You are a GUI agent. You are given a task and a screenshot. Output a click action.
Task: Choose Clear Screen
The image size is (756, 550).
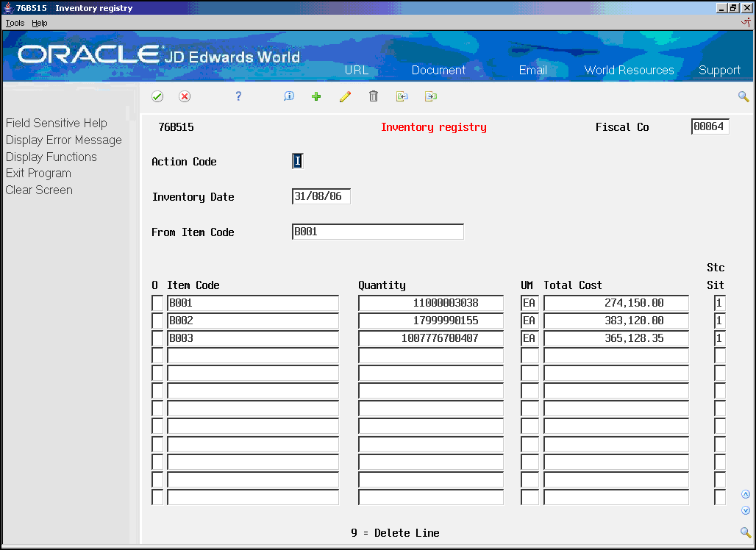[39, 190]
